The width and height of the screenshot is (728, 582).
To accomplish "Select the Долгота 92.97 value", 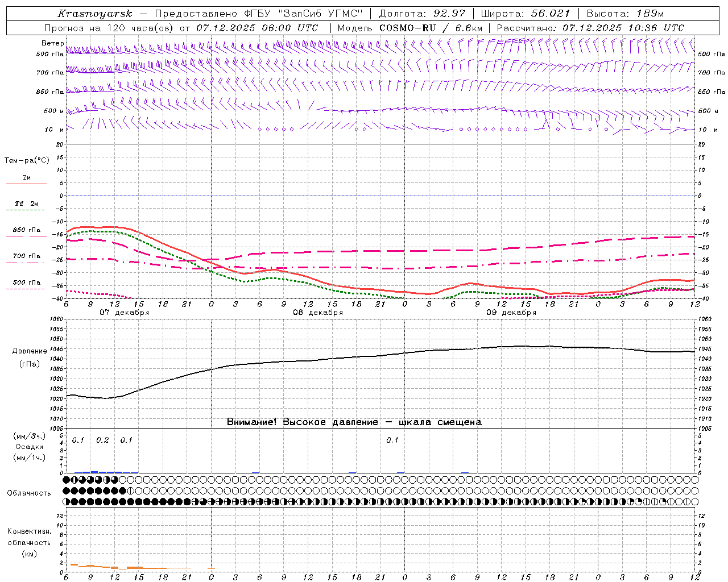I will pos(449,14).
